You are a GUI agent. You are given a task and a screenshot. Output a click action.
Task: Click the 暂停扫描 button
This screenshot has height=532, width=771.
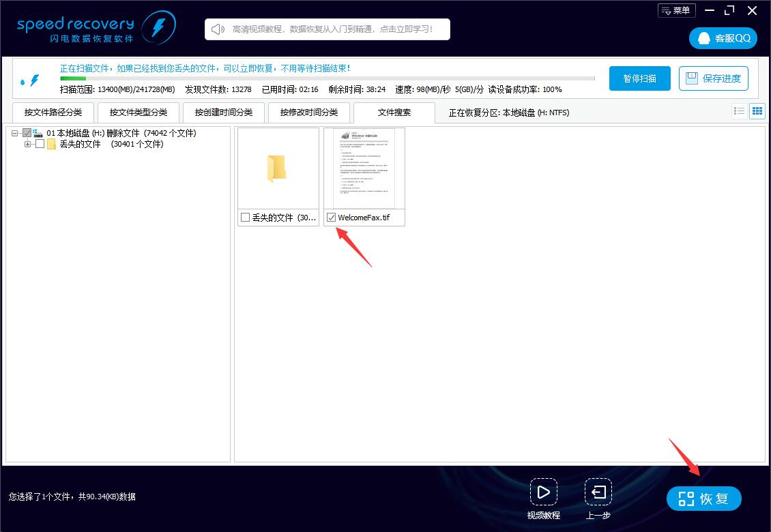tap(639, 78)
